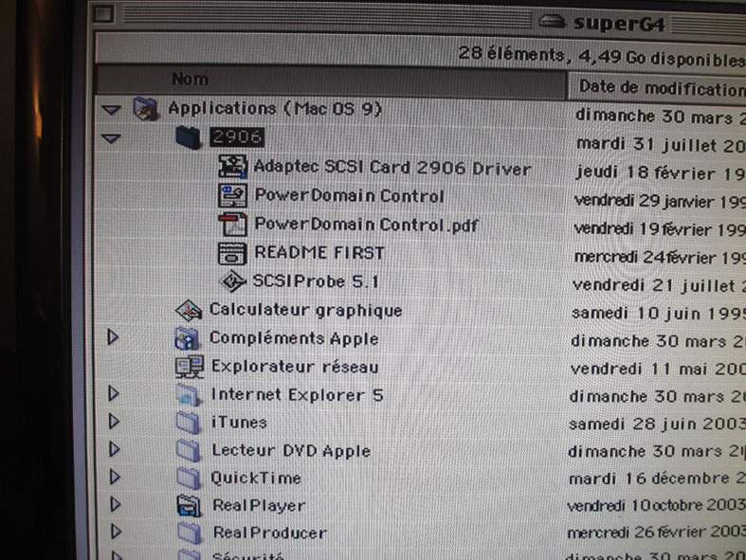This screenshot has width=746, height=560.
Task: Open the Adaptec SCSI Card 2906 Driver icon
Action: pyautogui.click(x=232, y=168)
